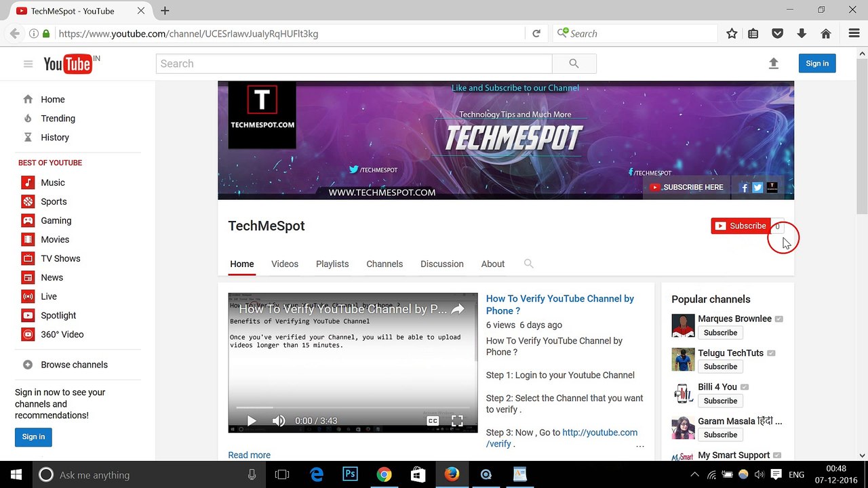Switch to the Discussion tab

(442, 264)
